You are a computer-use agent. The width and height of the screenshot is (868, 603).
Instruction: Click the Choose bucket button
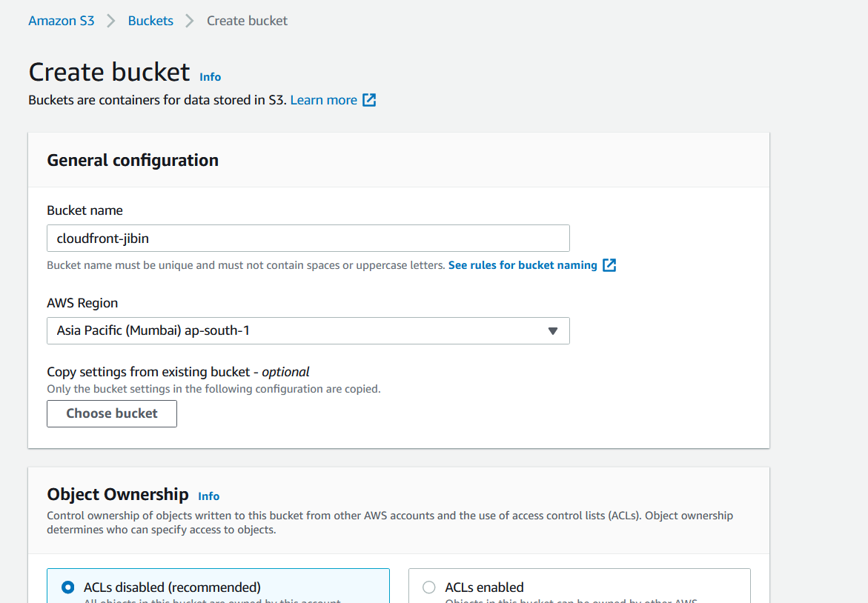tap(111, 413)
